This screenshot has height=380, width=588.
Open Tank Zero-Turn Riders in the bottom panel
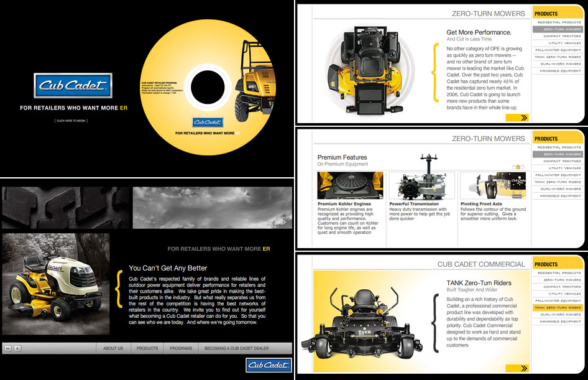pos(558,308)
